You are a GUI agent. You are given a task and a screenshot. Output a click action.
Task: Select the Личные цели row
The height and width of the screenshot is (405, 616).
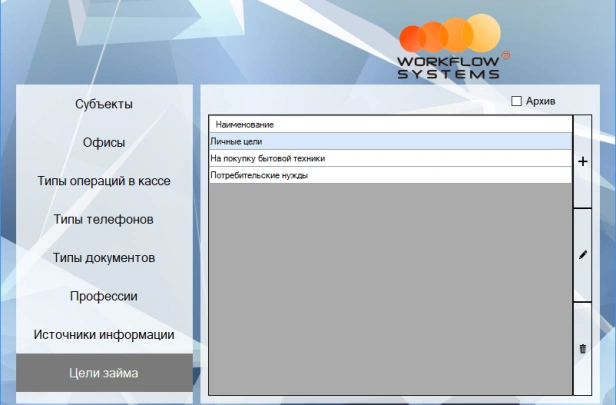pos(389,142)
